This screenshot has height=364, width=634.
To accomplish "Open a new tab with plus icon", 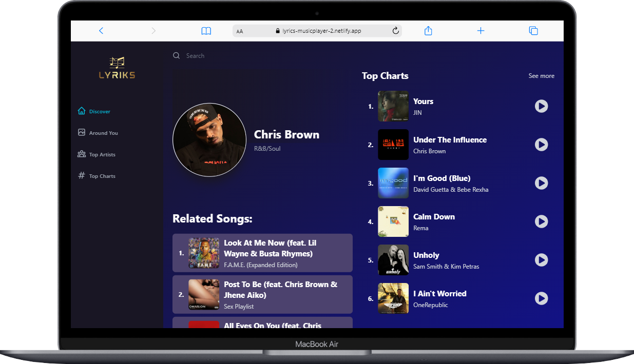I will coord(481,31).
